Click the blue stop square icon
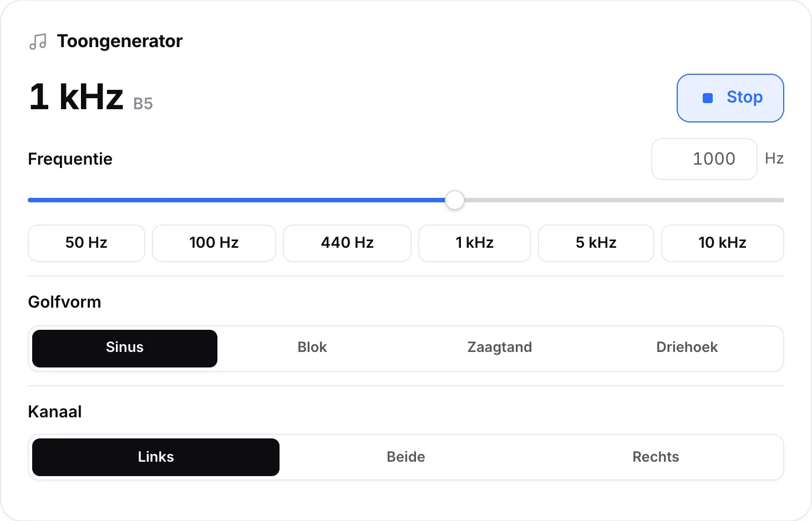 (708, 98)
